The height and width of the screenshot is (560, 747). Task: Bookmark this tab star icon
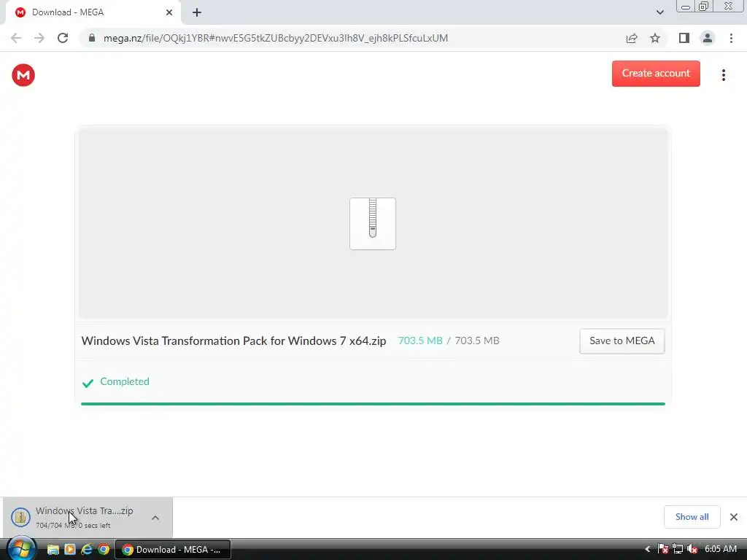(x=655, y=38)
